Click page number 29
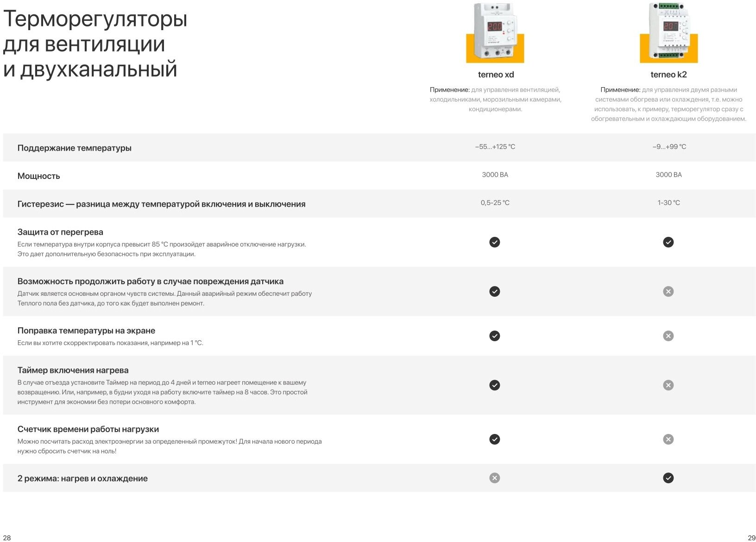 751,537
